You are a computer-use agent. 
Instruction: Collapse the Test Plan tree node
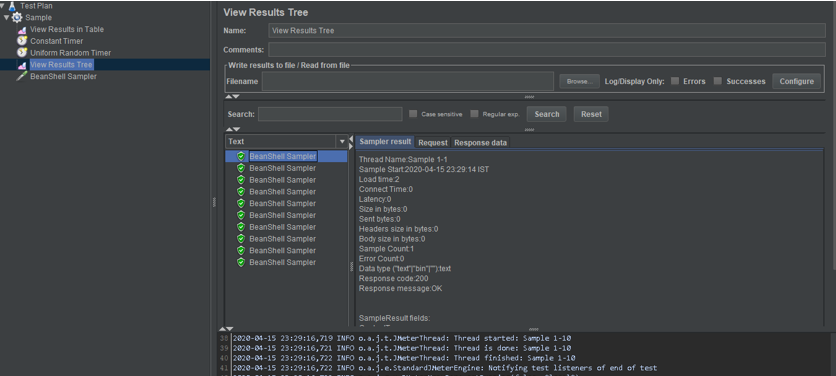(3, 6)
